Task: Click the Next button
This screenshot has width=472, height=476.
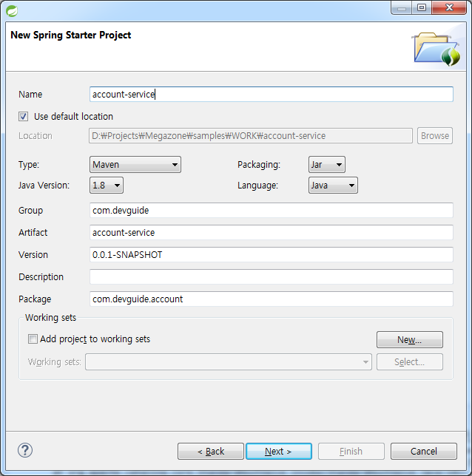Action: click(x=279, y=451)
